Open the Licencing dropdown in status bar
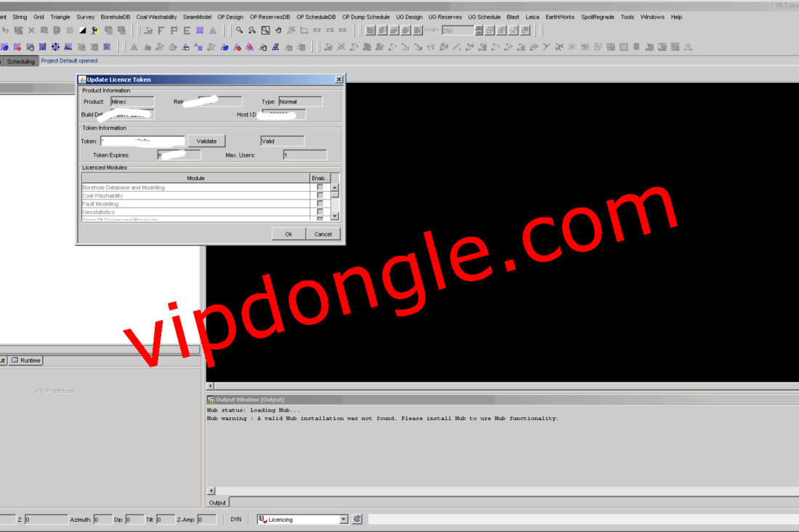Viewport: 799px width, 532px height. (x=344, y=520)
